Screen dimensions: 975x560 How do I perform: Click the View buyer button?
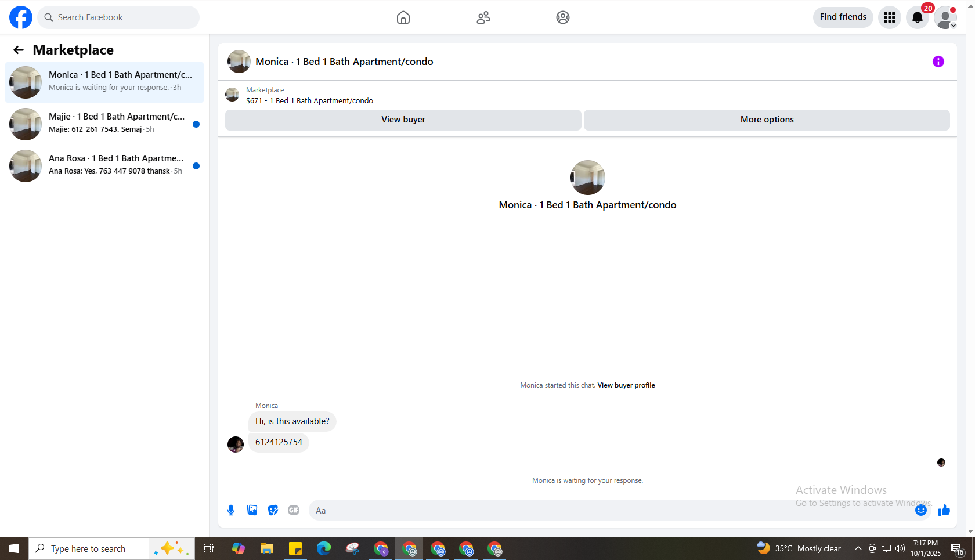click(x=403, y=120)
